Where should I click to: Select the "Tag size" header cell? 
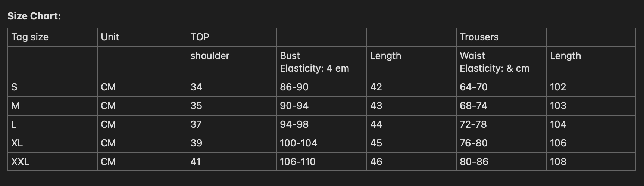click(30, 37)
